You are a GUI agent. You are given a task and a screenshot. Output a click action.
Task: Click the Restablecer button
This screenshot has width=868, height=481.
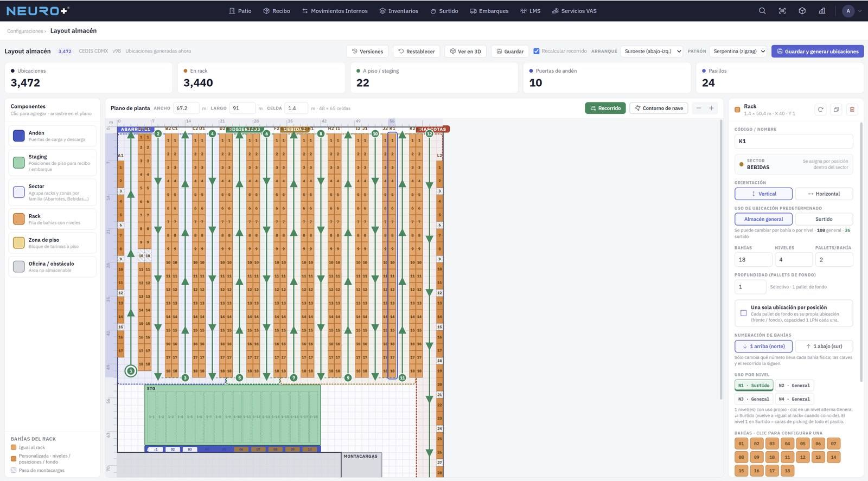point(417,51)
